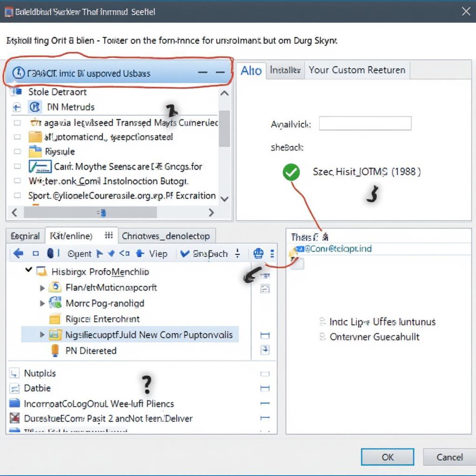Click the SnaPach checkmark toolbar item
The height and width of the screenshot is (476, 476).
204,253
